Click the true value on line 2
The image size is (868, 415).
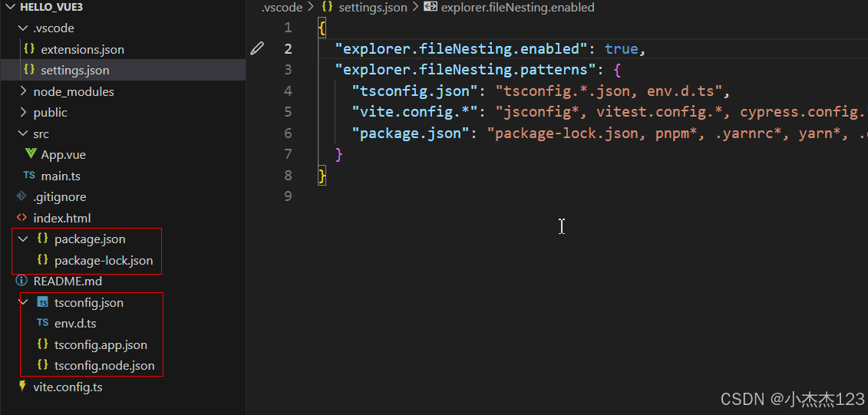[621, 48]
